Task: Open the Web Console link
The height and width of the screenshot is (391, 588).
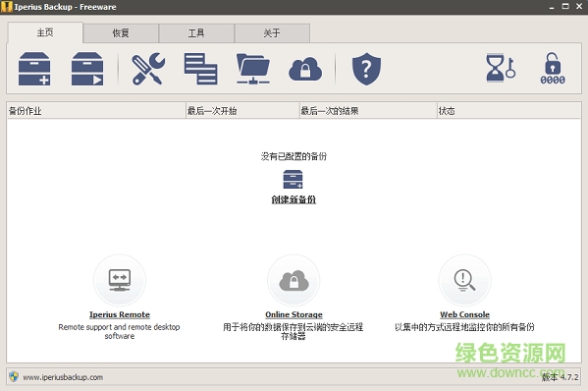Action: pos(464,314)
